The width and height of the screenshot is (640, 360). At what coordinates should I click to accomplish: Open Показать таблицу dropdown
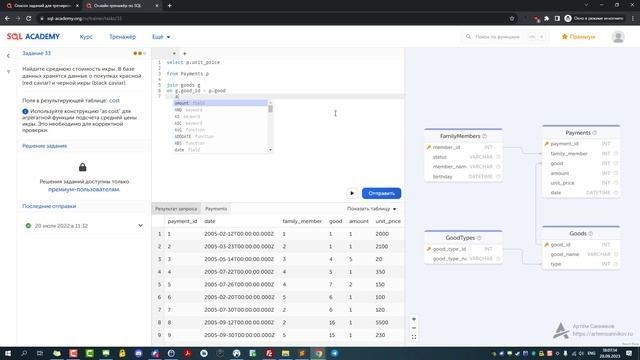[371, 209]
